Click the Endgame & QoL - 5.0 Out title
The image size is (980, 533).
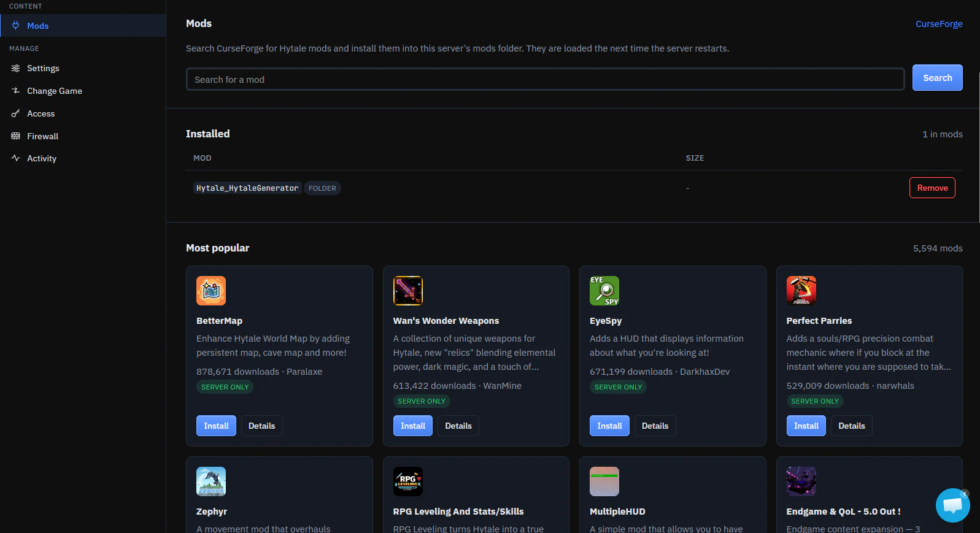click(x=844, y=512)
